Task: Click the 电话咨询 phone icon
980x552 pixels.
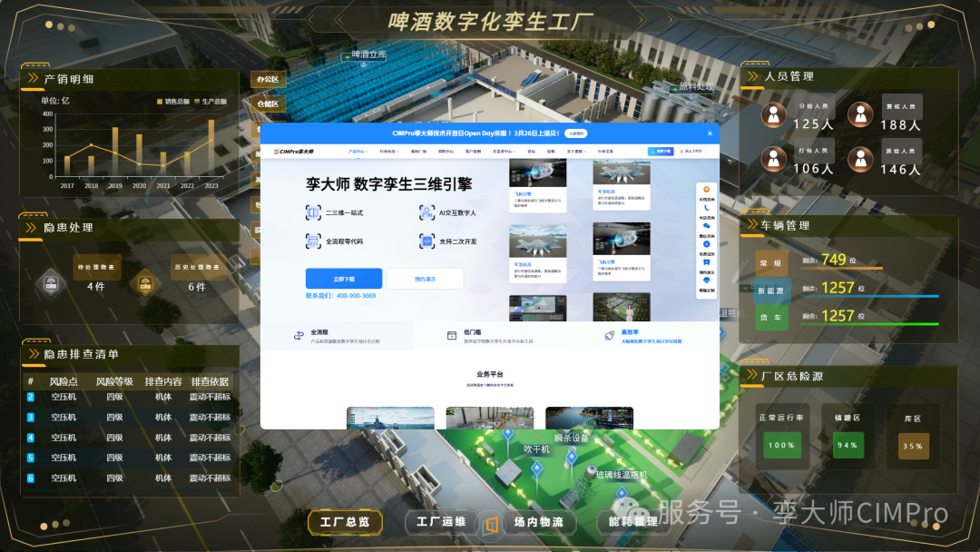Action: coord(706,208)
